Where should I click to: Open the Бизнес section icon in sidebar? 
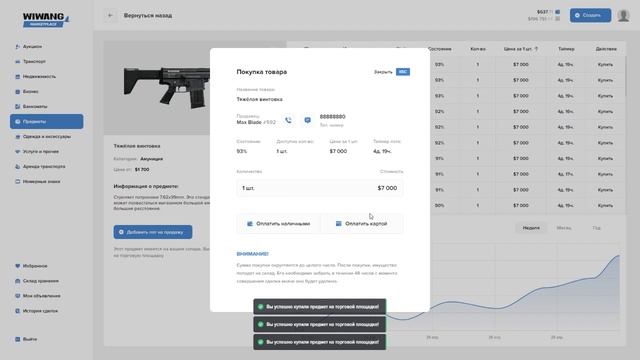pyautogui.click(x=18, y=92)
